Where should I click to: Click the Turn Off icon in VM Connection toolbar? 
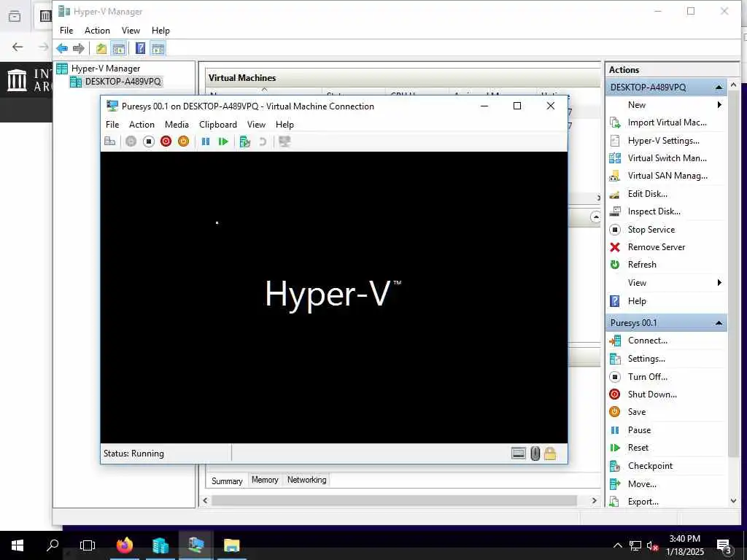(149, 141)
